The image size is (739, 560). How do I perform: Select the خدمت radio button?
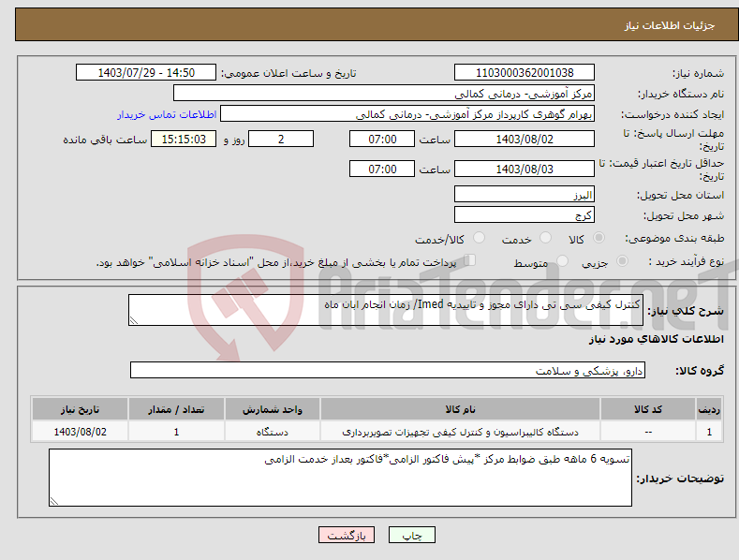tap(545, 238)
